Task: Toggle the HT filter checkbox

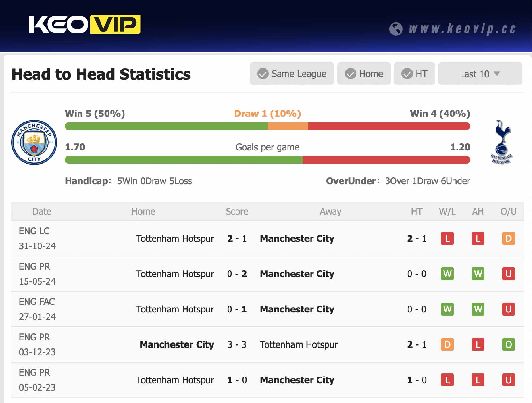Action: [407, 74]
